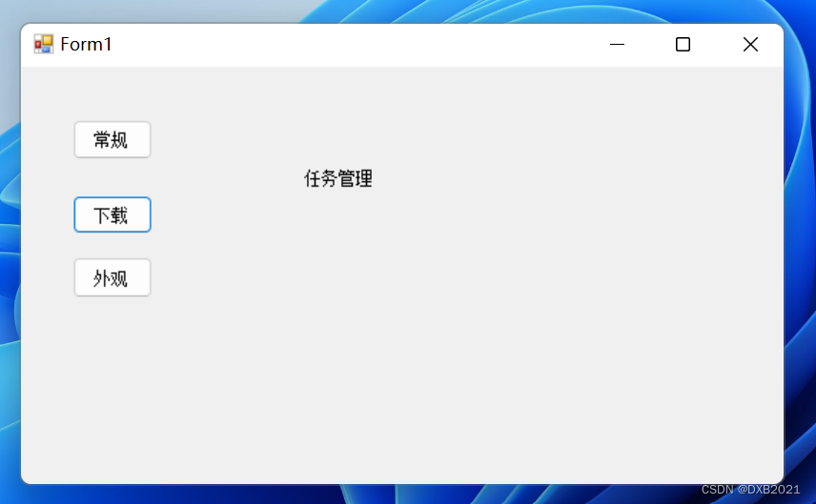Click the Form1 title text
The width and height of the screenshot is (816, 504).
(86, 44)
